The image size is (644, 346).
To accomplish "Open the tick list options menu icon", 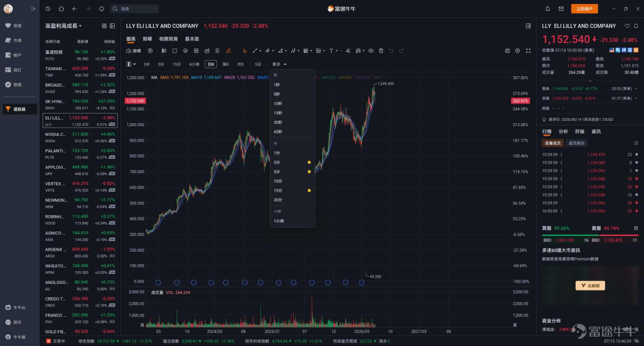I will [x=636, y=143].
